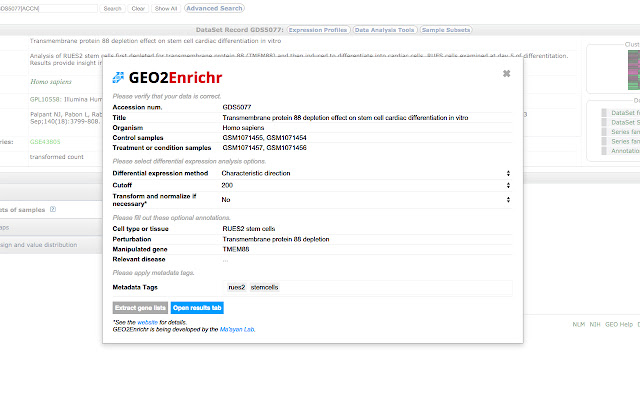Click the cluster heatmap thumbnail

(634, 70)
